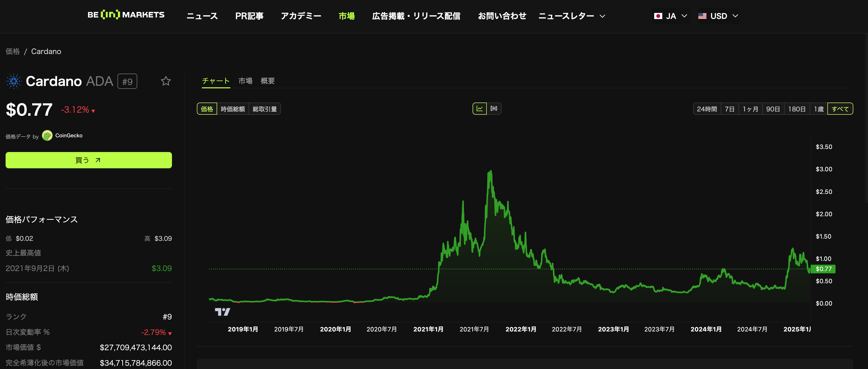Click the $0.77 price marker on the axis
868x369 pixels.
pyautogui.click(x=823, y=269)
